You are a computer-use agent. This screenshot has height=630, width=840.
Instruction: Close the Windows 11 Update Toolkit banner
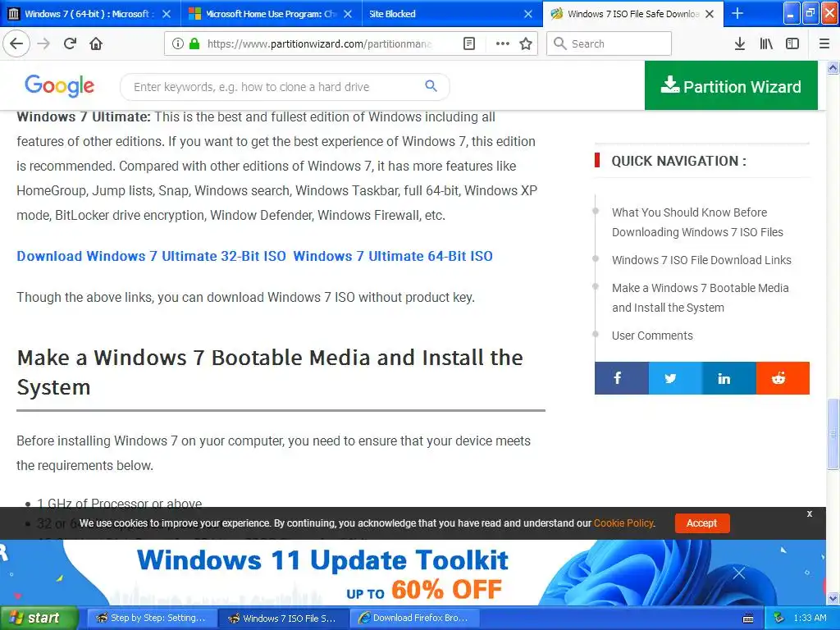[x=739, y=573]
